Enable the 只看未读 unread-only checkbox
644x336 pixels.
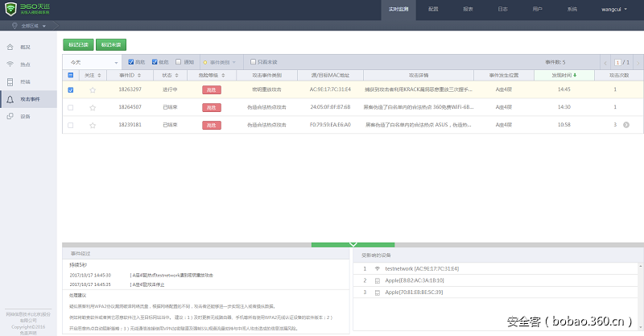[x=253, y=62]
